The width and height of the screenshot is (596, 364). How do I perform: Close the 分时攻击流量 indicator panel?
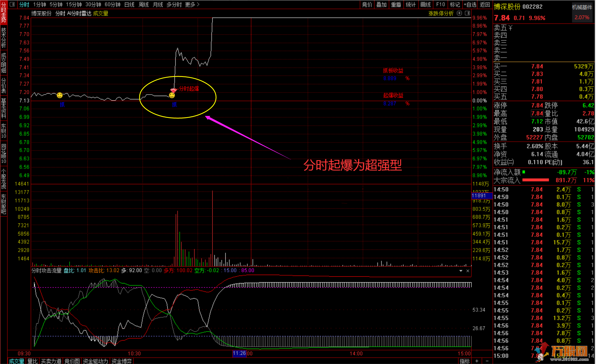click(468, 271)
